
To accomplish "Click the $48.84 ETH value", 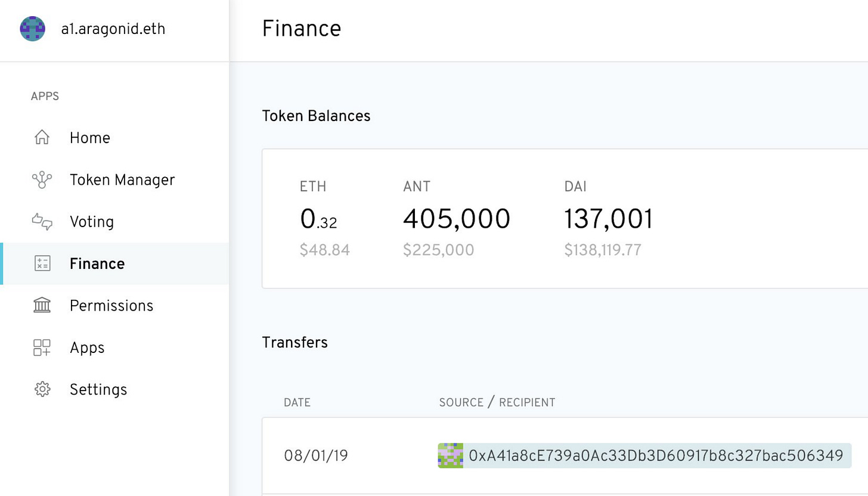I will click(x=325, y=250).
